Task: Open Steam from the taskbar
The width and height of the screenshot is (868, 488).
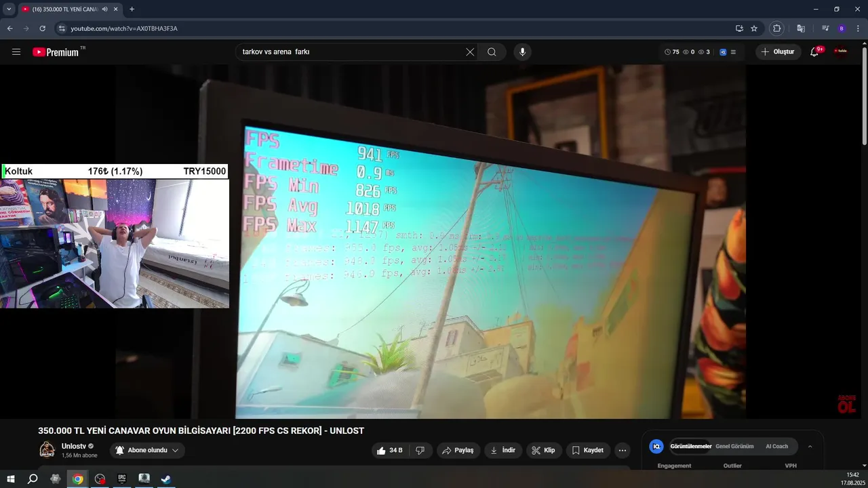Action: click(165, 479)
